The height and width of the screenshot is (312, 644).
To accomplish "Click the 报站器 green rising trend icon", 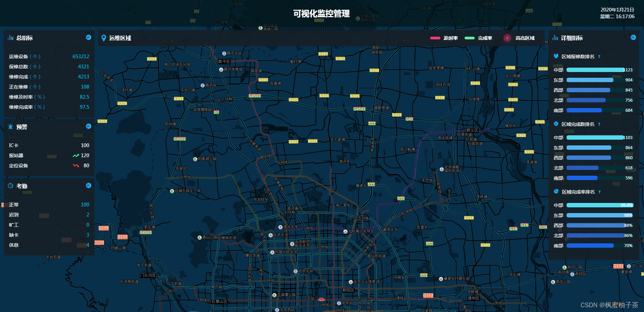I will click(x=76, y=155).
